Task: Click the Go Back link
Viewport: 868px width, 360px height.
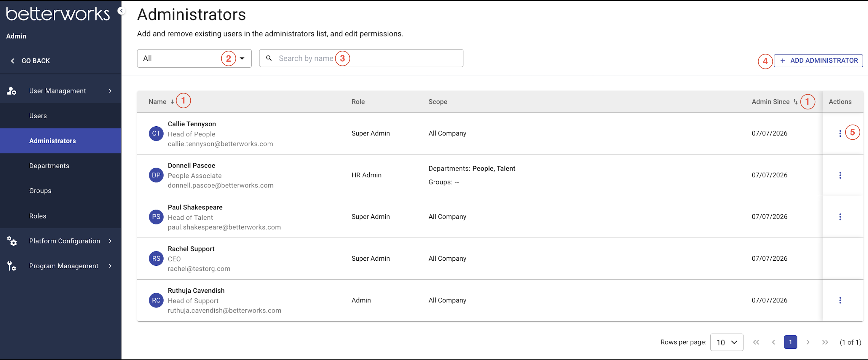Action: [x=30, y=61]
